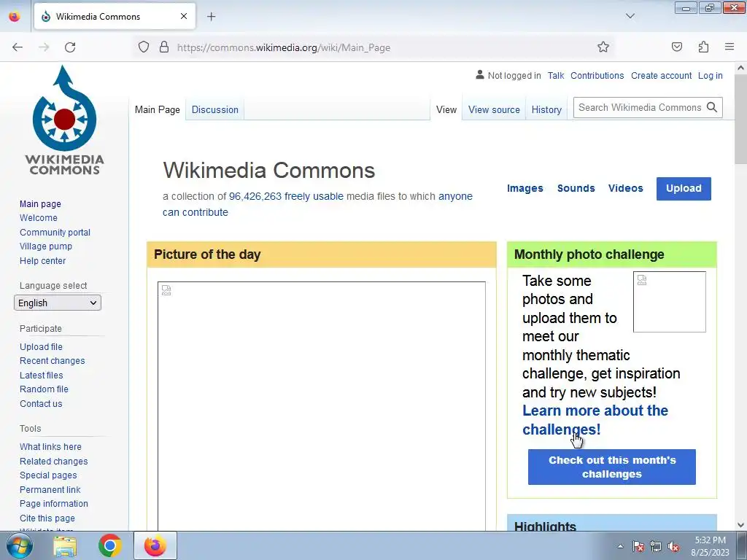Open the Windows Start button
This screenshot has width=747, height=560.
point(20,545)
